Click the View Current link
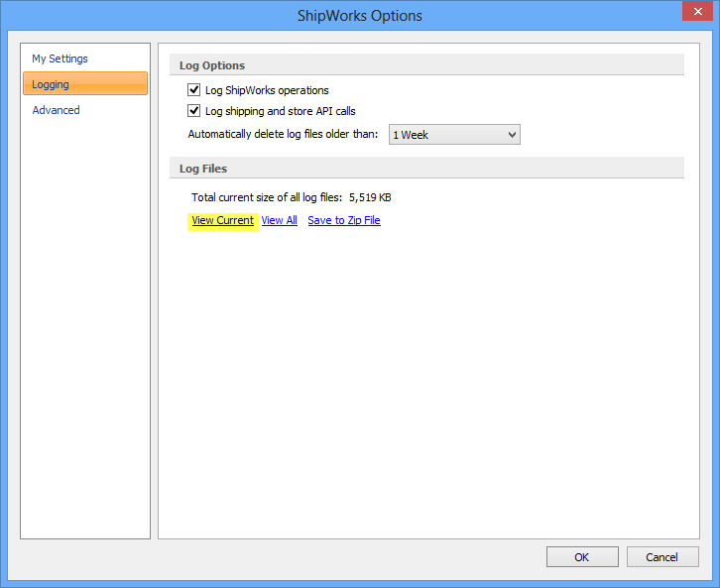 [223, 220]
